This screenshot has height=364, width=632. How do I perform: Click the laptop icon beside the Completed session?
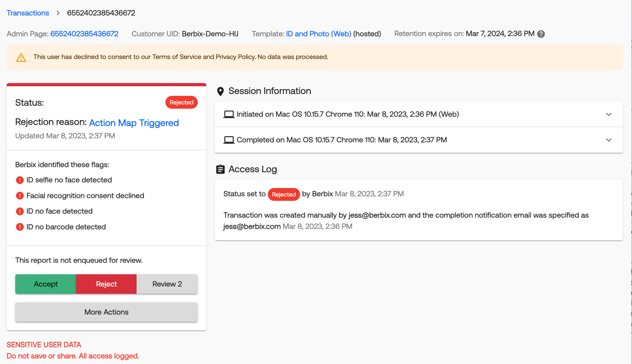(229, 140)
